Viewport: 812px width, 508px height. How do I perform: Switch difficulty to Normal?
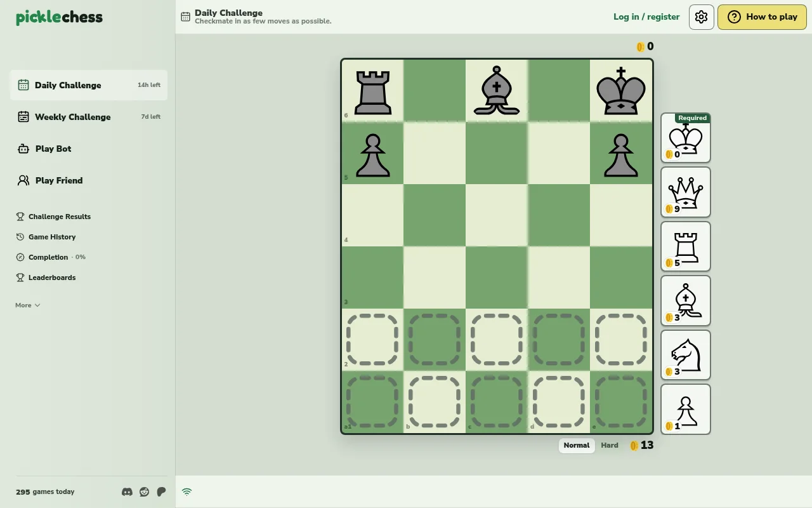click(577, 445)
